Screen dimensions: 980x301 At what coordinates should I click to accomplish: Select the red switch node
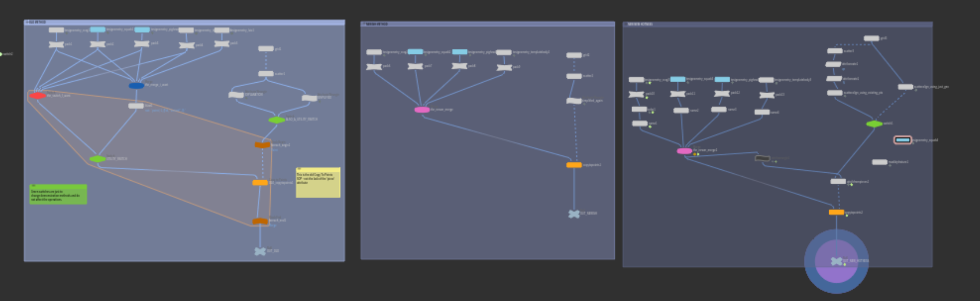pos(37,96)
